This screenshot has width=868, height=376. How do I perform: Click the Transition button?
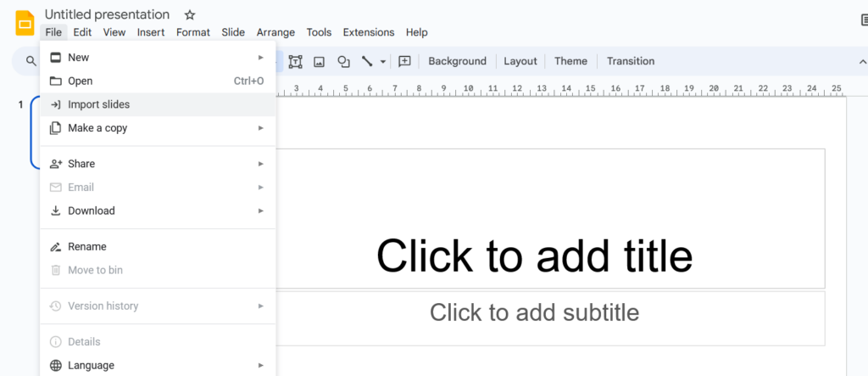coord(630,61)
